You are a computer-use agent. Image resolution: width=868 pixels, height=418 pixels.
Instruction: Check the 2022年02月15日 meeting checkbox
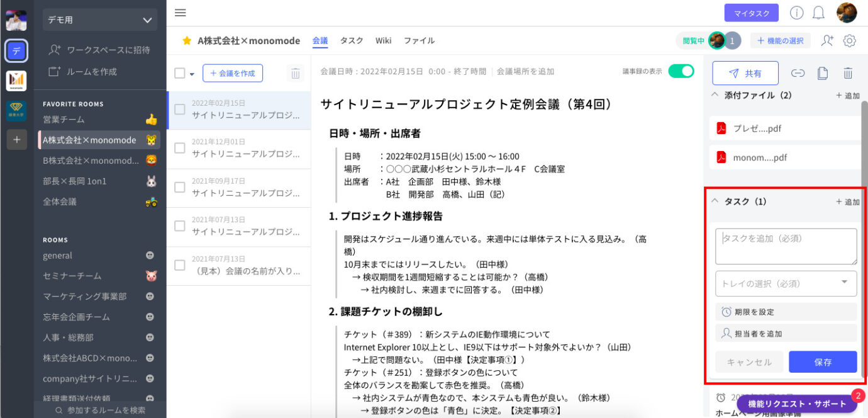coord(179,107)
